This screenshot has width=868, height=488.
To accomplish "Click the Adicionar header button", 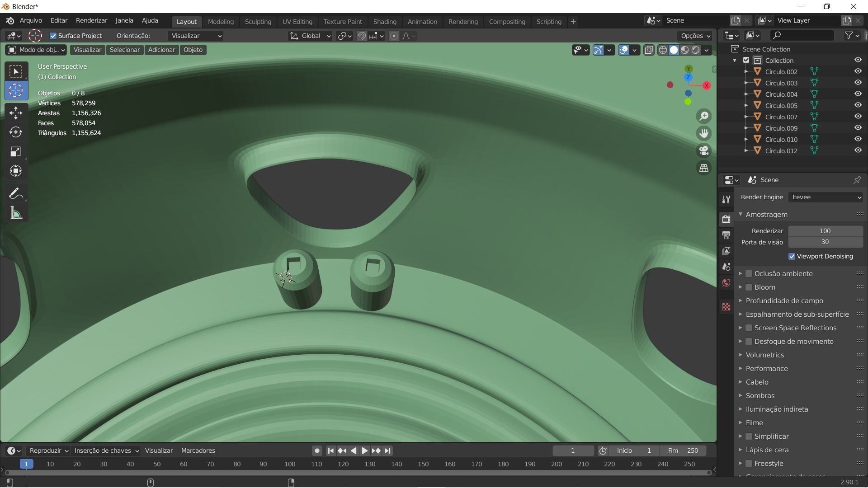I will (161, 50).
